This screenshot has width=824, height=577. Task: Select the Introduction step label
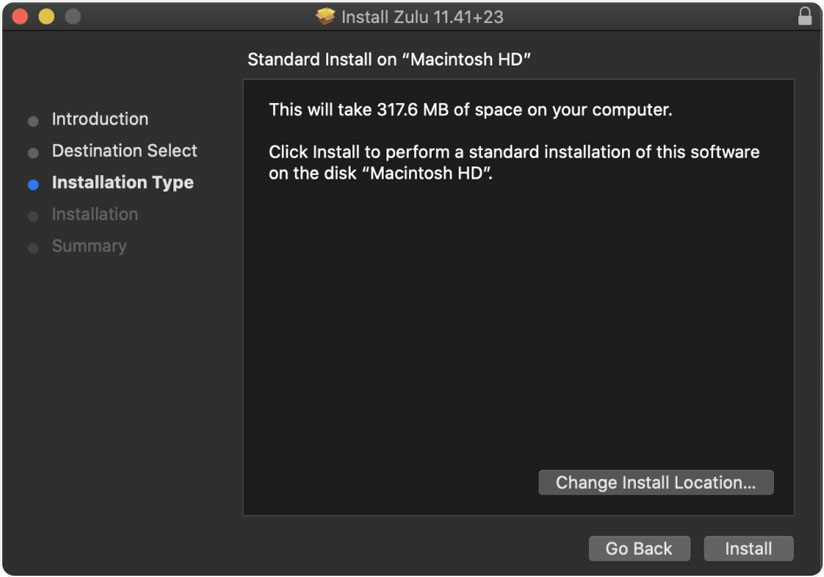(x=100, y=119)
